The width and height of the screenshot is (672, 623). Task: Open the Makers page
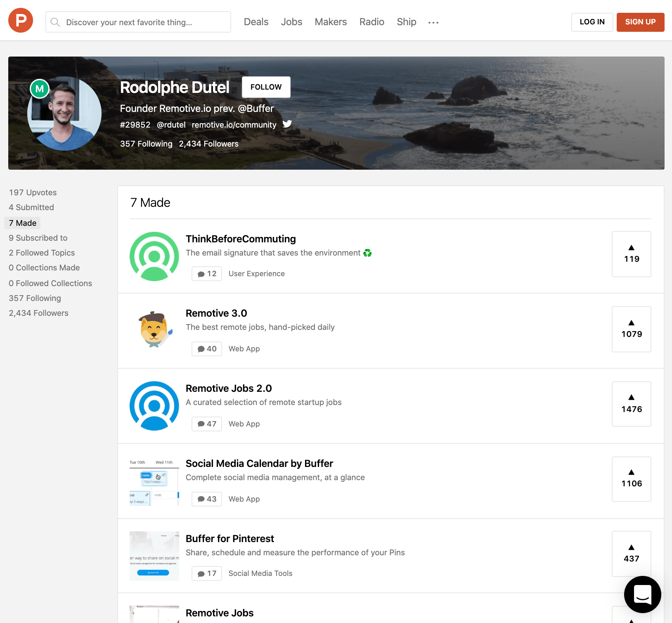331,22
